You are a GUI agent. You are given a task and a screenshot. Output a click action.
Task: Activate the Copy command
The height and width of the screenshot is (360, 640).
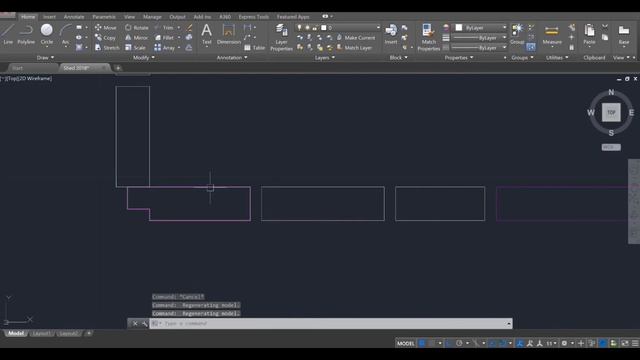point(105,38)
